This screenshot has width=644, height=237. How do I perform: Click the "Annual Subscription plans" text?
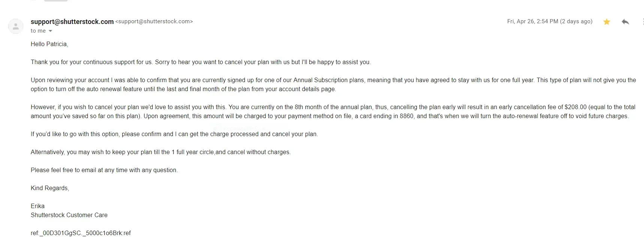tap(328, 80)
